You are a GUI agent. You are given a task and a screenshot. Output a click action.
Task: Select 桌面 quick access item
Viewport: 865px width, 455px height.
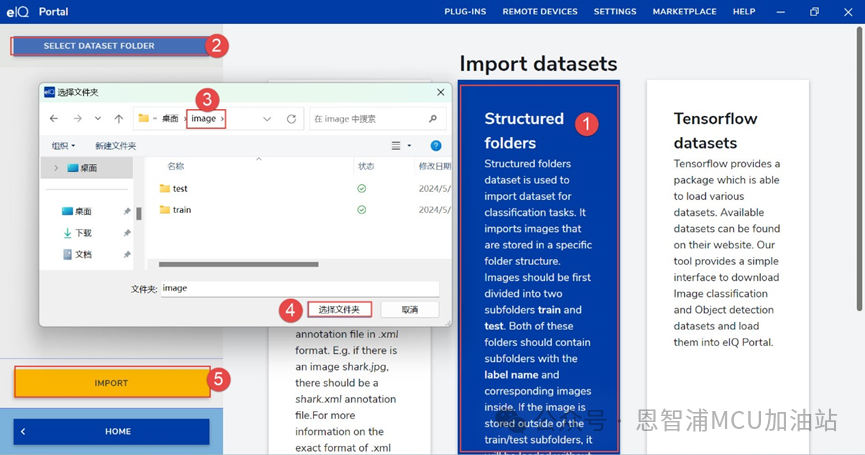click(x=77, y=211)
